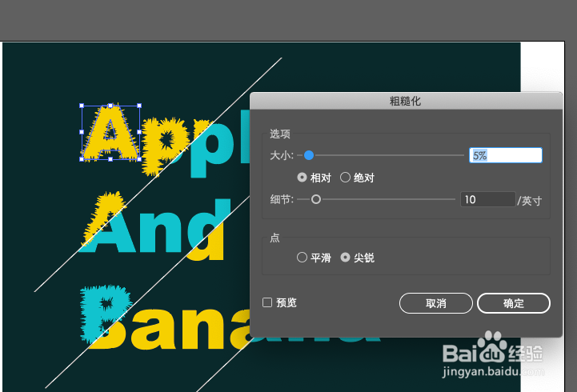Select the 相对 radio option
Screen dimensions: 577x392
click(x=303, y=178)
